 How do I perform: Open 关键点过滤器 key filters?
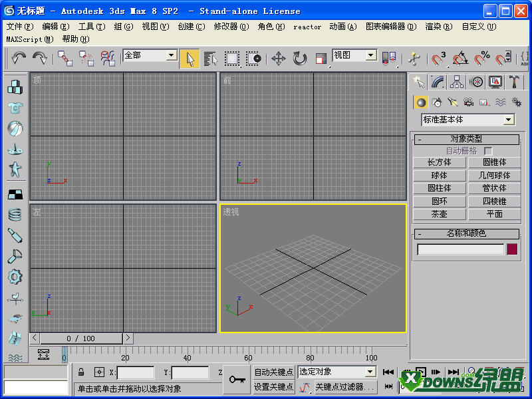point(344,386)
